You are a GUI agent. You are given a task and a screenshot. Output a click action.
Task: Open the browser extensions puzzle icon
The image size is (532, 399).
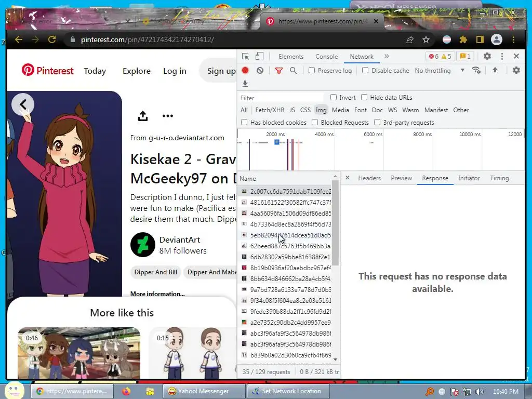[x=463, y=39]
